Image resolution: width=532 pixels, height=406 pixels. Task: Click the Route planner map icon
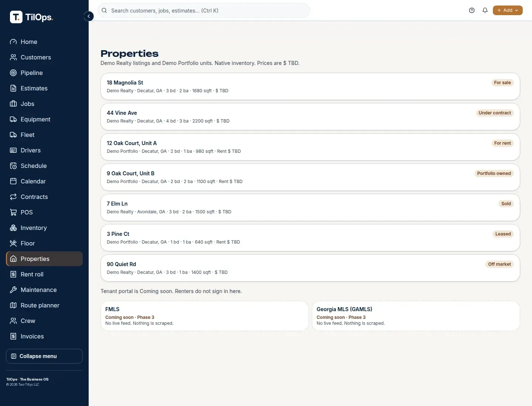tap(13, 305)
